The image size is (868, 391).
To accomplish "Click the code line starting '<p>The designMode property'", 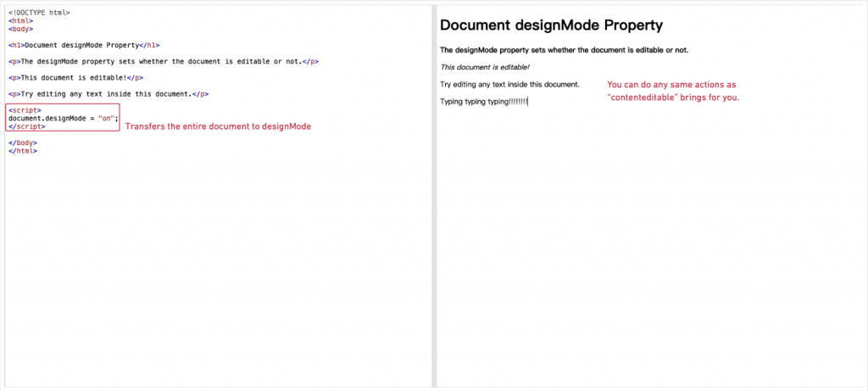I will (x=164, y=61).
